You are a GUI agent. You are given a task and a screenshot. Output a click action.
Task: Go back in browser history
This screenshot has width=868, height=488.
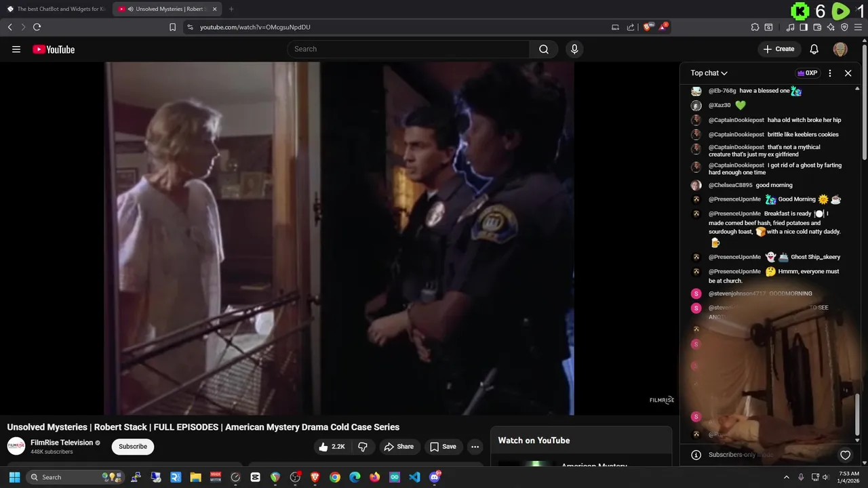point(9,27)
